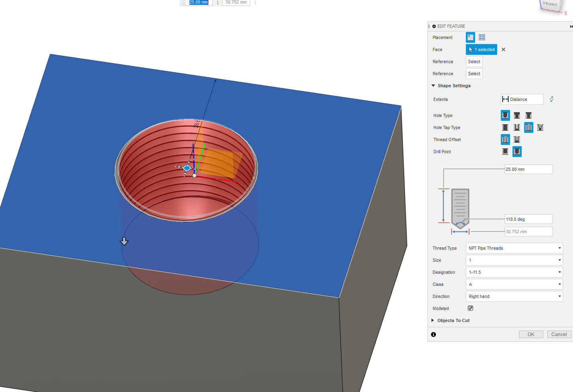The image size is (573, 392).
Task: Select the multiple-holes placement icon
Action: click(482, 37)
